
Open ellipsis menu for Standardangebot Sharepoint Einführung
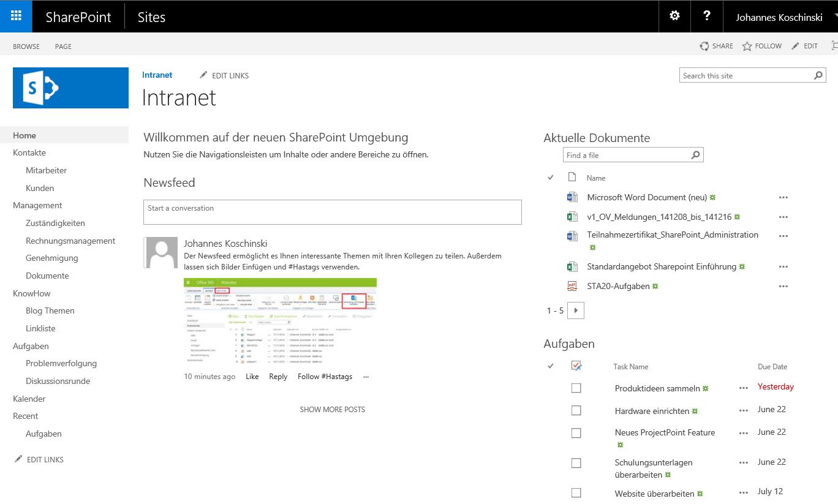point(783,267)
